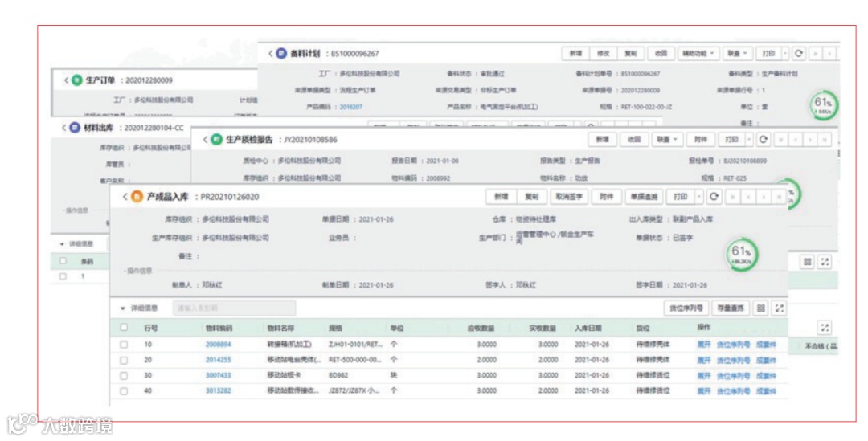Check row 1 checkbox in 材料出库 table
The width and height of the screenshot is (868, 441).
[63, 276]
